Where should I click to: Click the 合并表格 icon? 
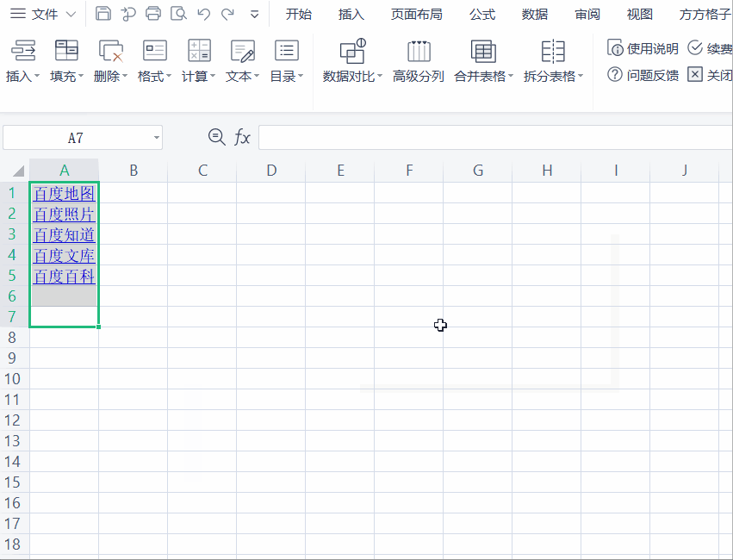coord(483,51)
